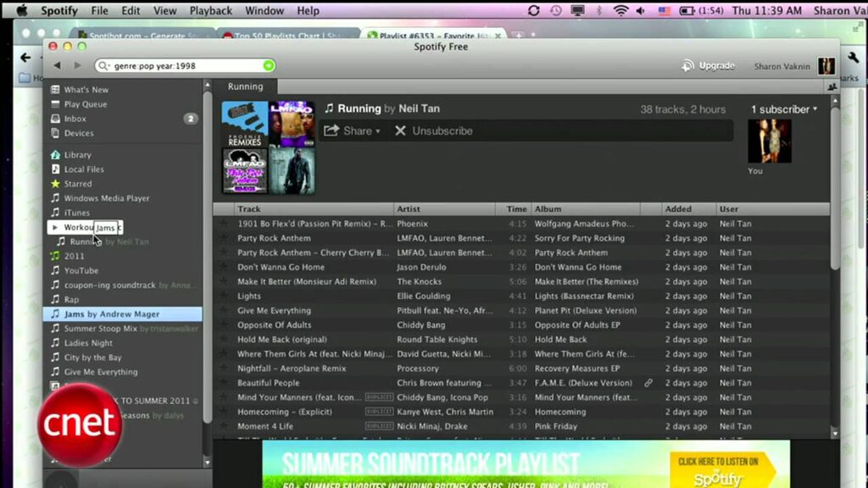Click the Sharon Vaknin profile picture

[x=826, y=66]
